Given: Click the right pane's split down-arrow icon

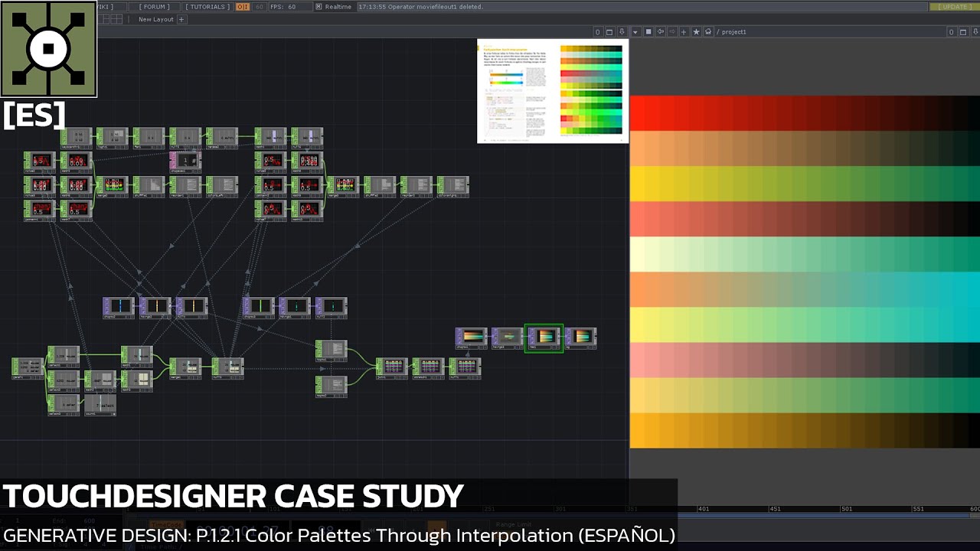Looking at the screenshot, I should click(975, 31).
